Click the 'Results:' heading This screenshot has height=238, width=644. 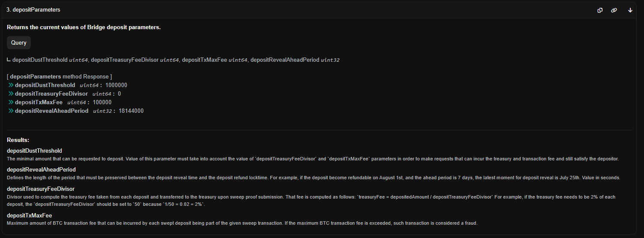click(18, 140)
